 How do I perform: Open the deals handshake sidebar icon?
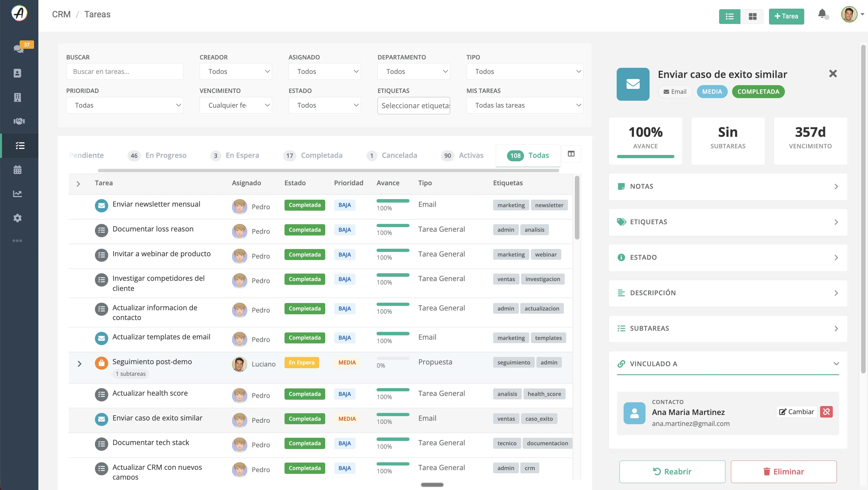[19, 121]
